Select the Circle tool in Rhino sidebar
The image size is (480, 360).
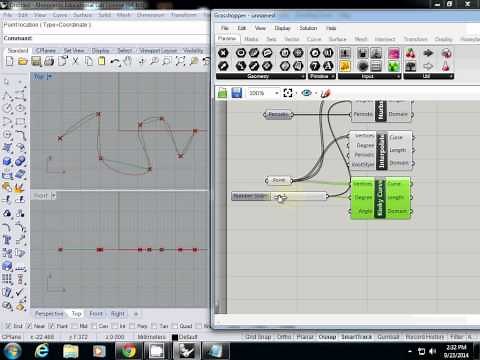coord(7,108)
